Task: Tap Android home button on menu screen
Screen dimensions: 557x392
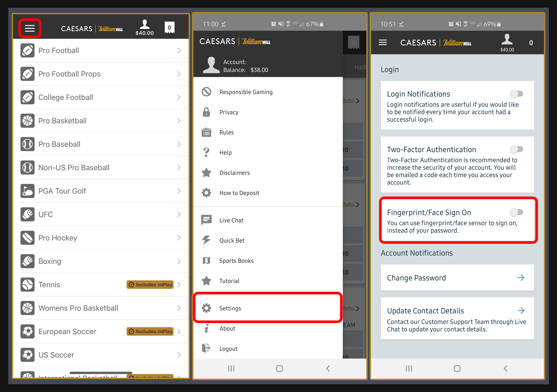Action: tap(280, 368)
